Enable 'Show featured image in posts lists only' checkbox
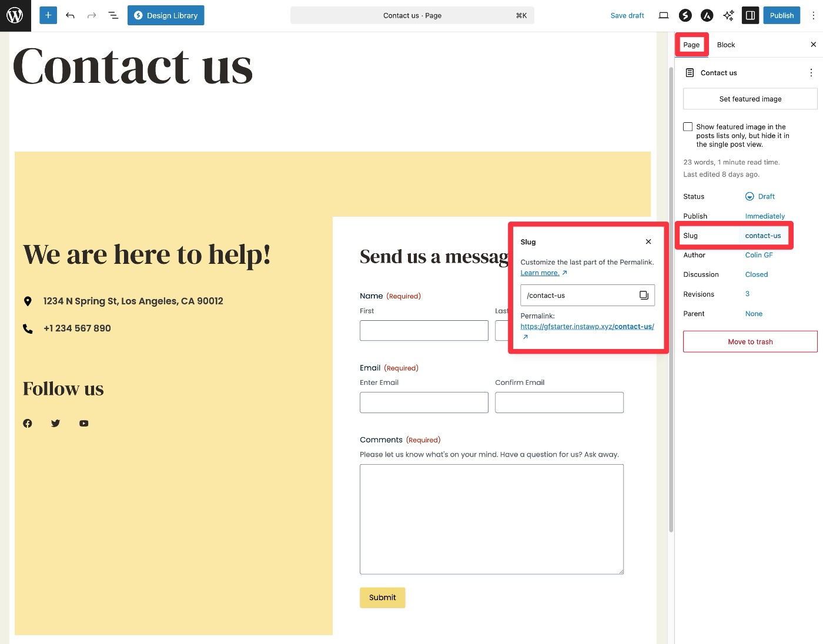 (688, 127)
